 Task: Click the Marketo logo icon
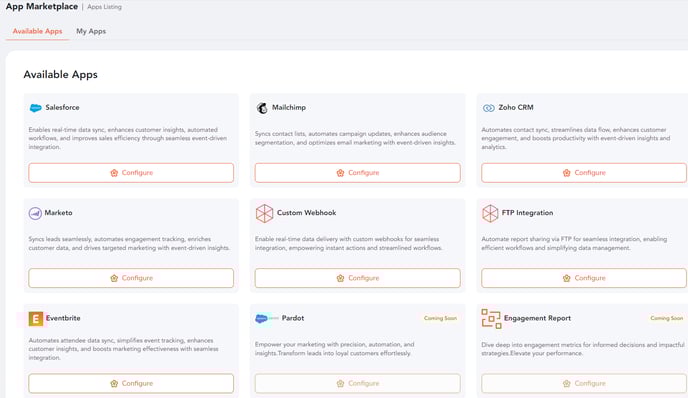pyautogui.click(x=35, y=213)
